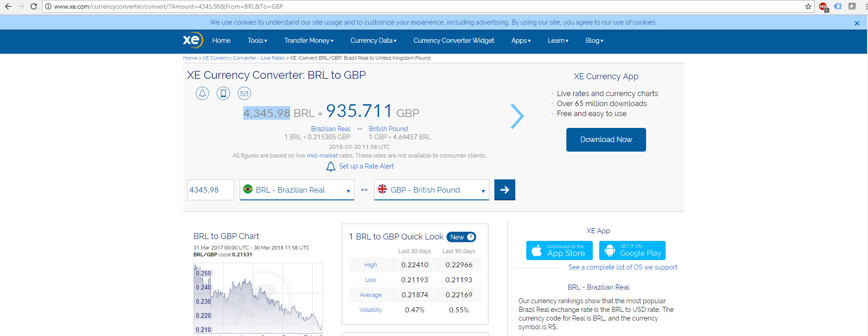Click the highlighted 4,345.98 amount
Screen dimensions: 868x336
click(267, 113)
